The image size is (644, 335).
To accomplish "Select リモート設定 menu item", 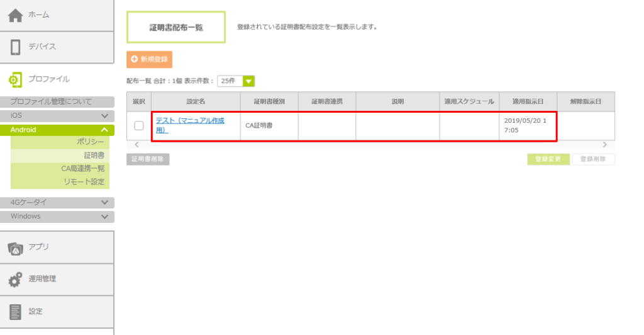I will (x=84, y=182).
